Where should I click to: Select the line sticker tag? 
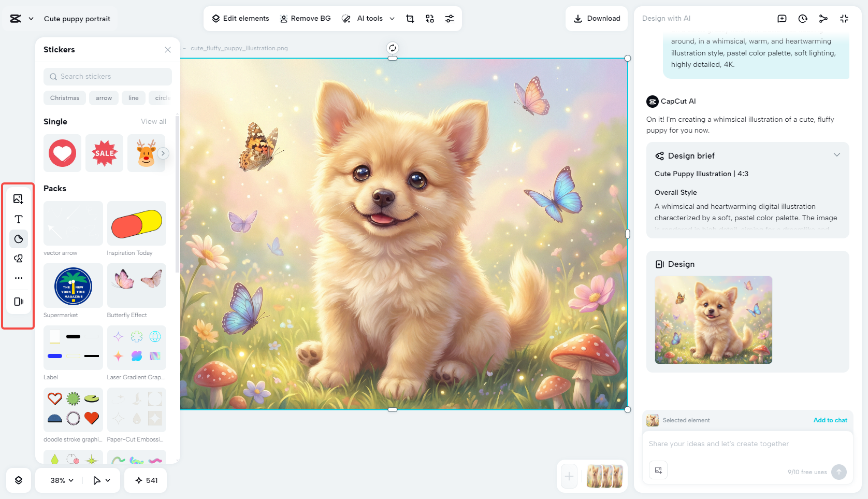[x=134, y=98]
